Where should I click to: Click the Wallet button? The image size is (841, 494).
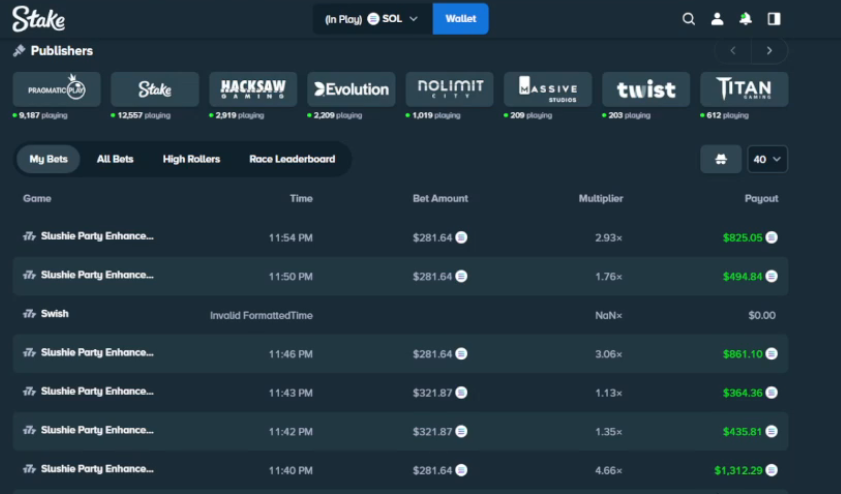point(461,19)
